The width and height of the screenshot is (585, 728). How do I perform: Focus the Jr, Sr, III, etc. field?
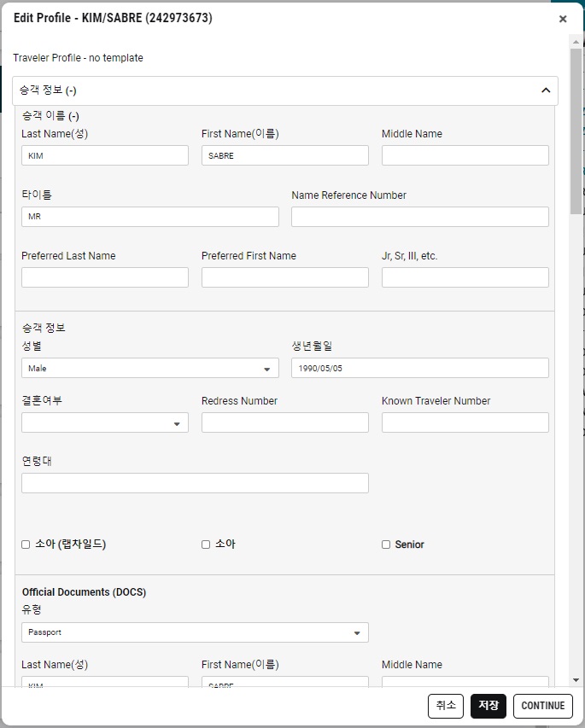click(465, 277)
